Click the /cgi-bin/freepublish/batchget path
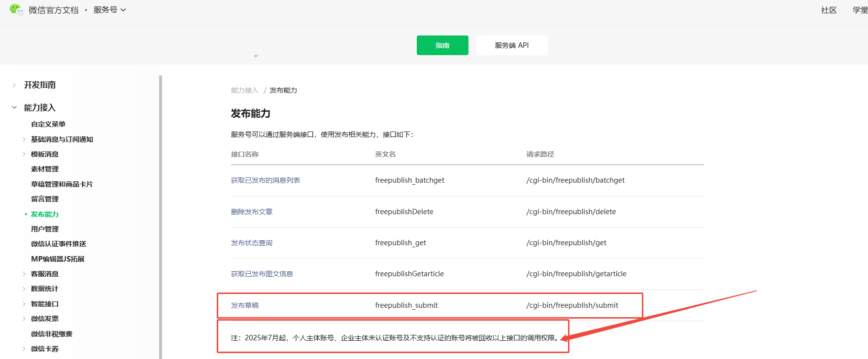The width and height of the screenshot is (868, 359). coord(575,180)
